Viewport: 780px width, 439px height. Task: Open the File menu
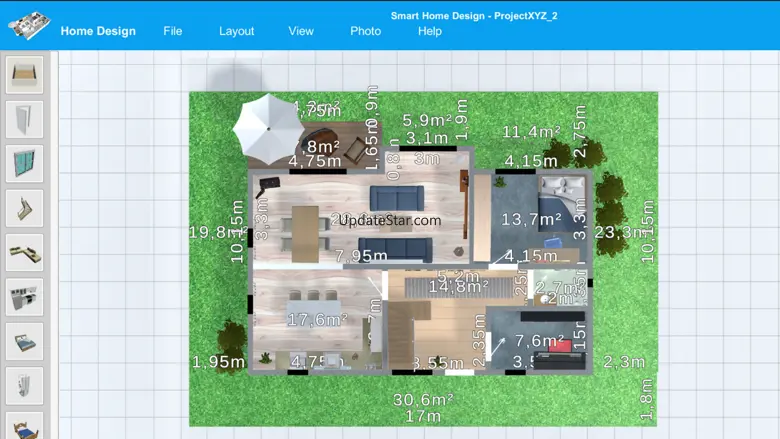173,31
